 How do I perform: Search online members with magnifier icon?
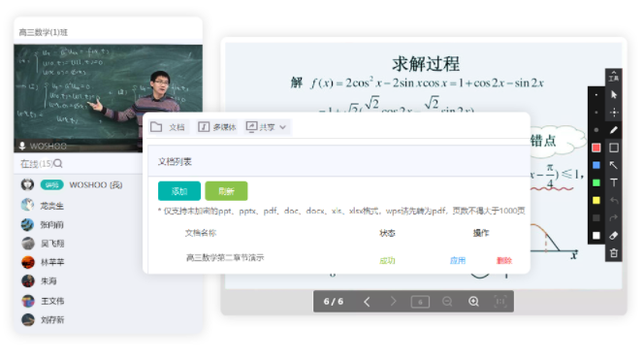pyautogui.click(x=58, y=164)
